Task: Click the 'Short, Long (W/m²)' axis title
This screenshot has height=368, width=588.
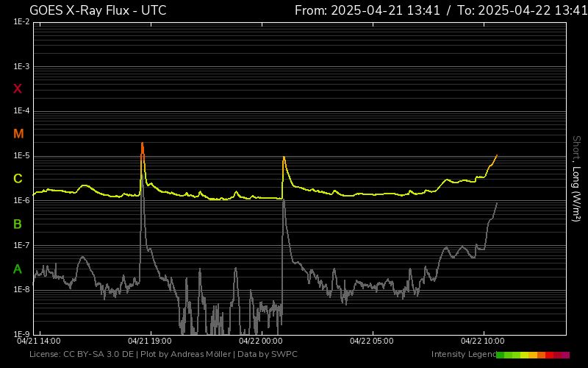Action: (x=576, y=179)
